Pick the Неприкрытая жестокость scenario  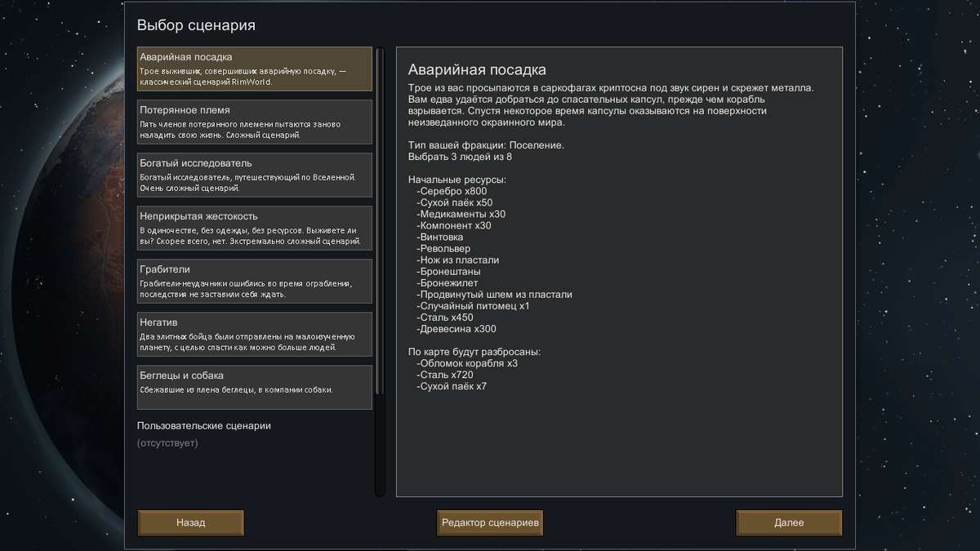(255, 228)
